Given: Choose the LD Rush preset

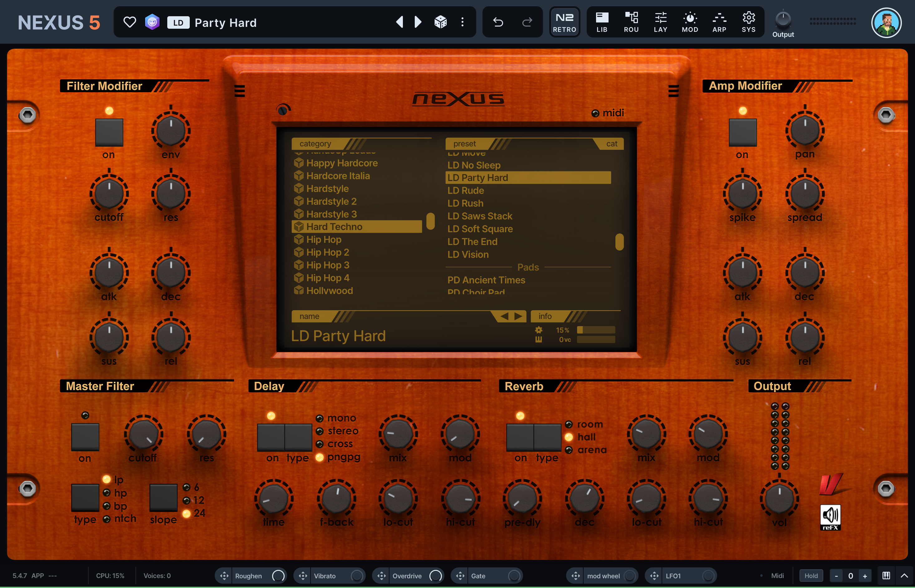Looking at the screenshot, I should click(x=465, y=203).
